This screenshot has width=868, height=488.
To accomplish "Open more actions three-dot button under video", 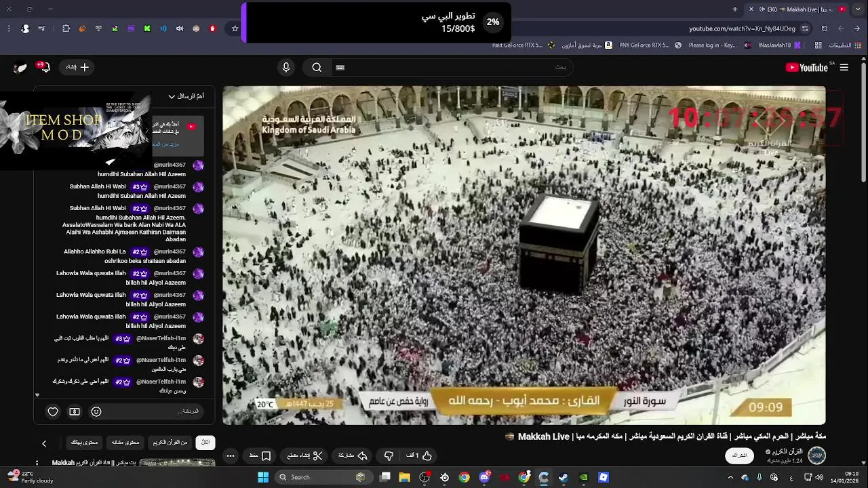I will pos(231,455).
